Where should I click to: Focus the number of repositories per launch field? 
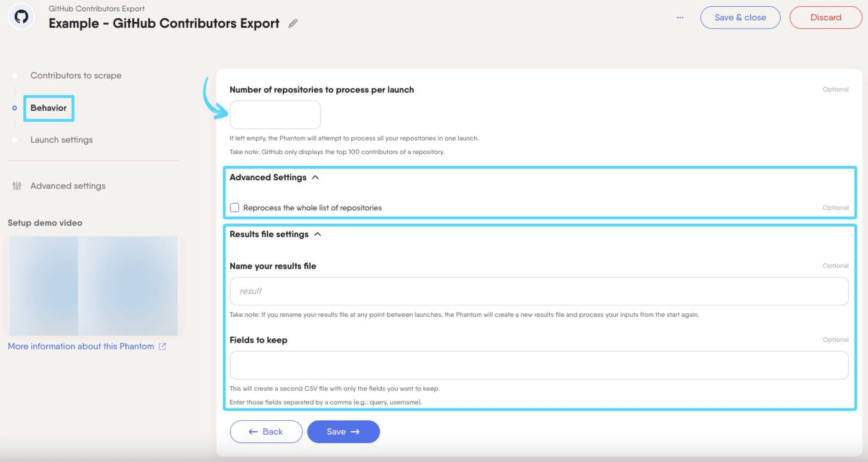coord(275,115)
